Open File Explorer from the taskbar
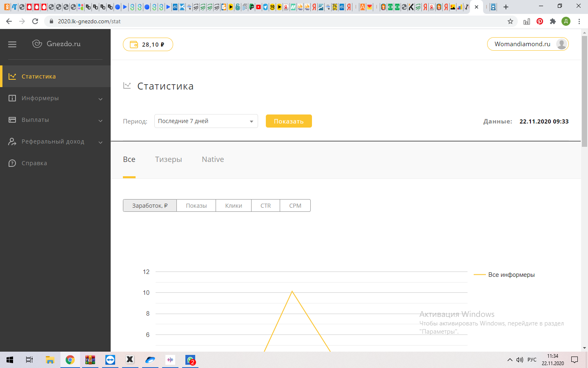 [50, 360]
